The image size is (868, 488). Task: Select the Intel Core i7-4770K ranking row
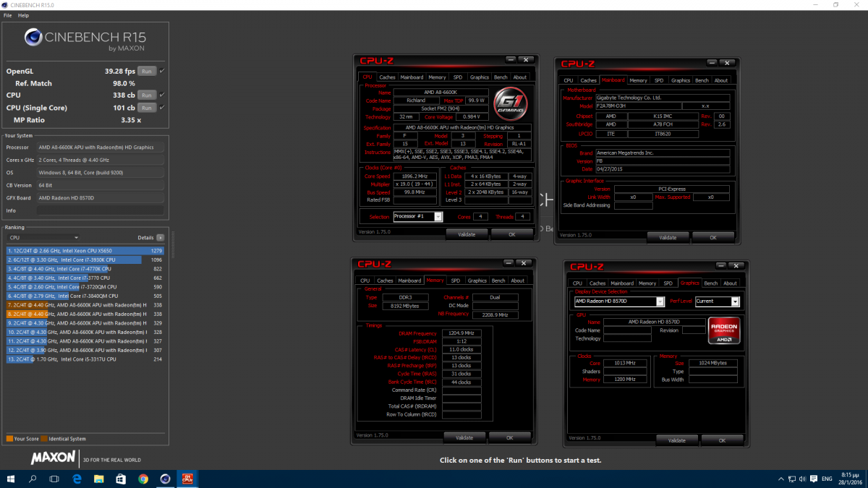85,269
